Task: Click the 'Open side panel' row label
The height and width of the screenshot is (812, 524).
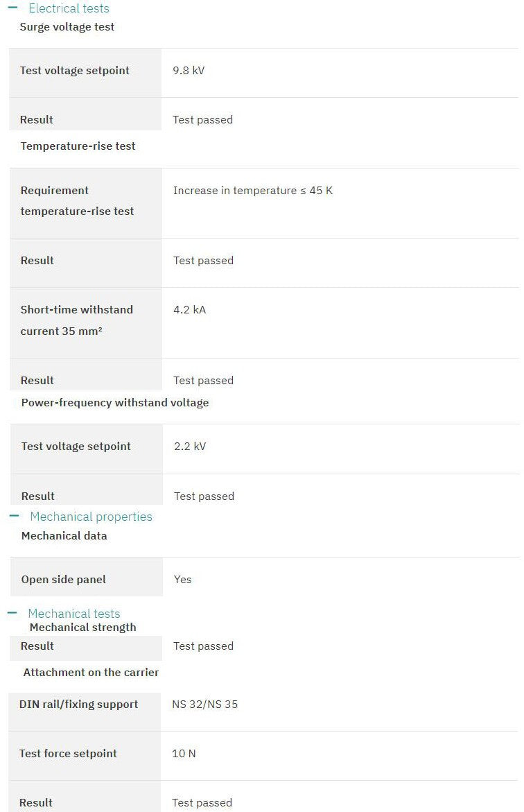Action: (64, 579)
